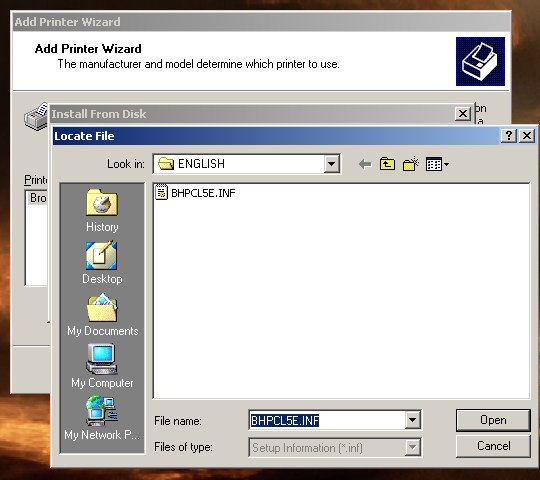Click the Open button
The image size is (540, 480).
pos(493,420)
